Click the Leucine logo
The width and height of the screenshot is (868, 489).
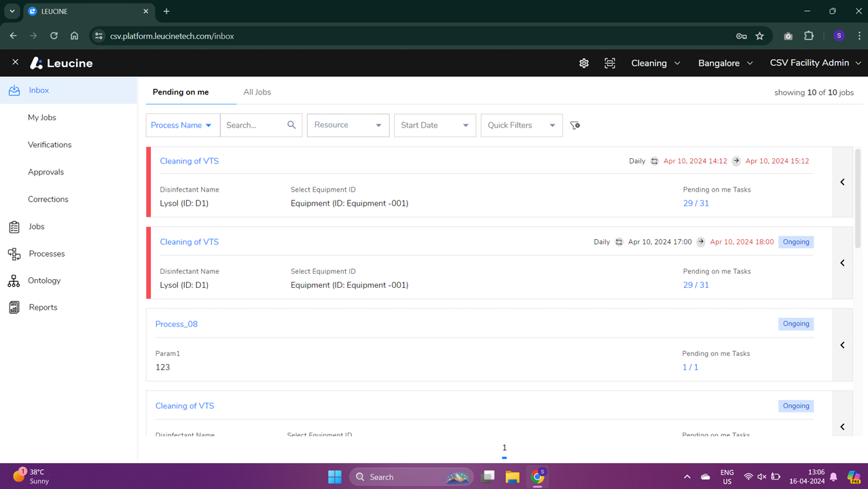click(61, 63)
